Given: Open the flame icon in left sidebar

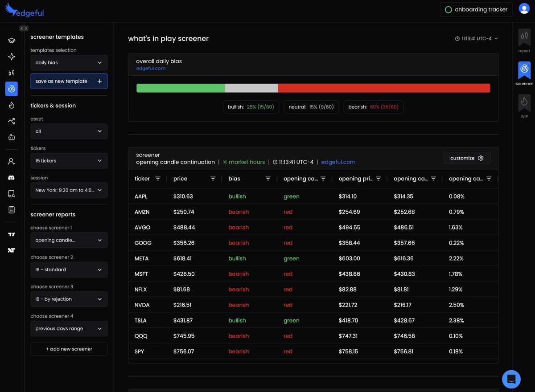Looking at the screenshot, I should coord(12,105).
